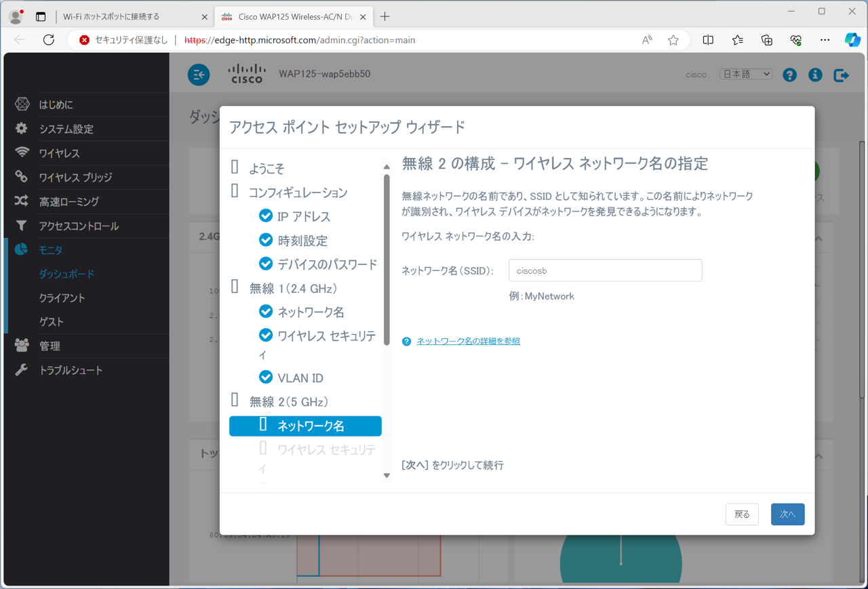Click the はじめに sidebar icon
868x589 pixels.
point(22,104)
